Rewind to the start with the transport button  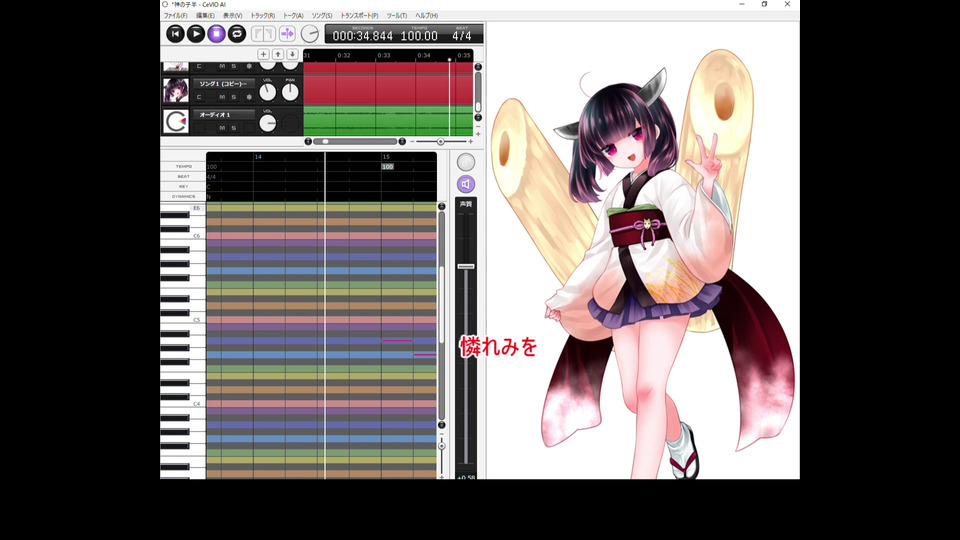pos(175,34)
